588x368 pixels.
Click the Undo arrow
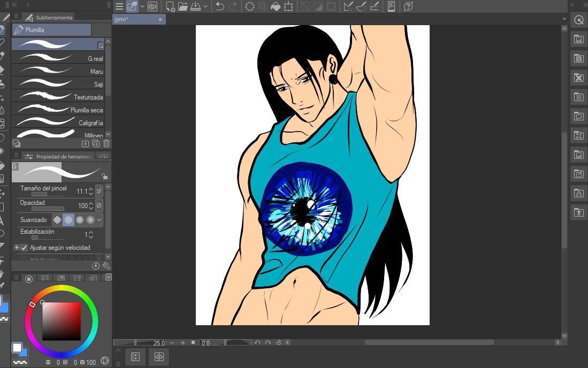tap(220, 6)
